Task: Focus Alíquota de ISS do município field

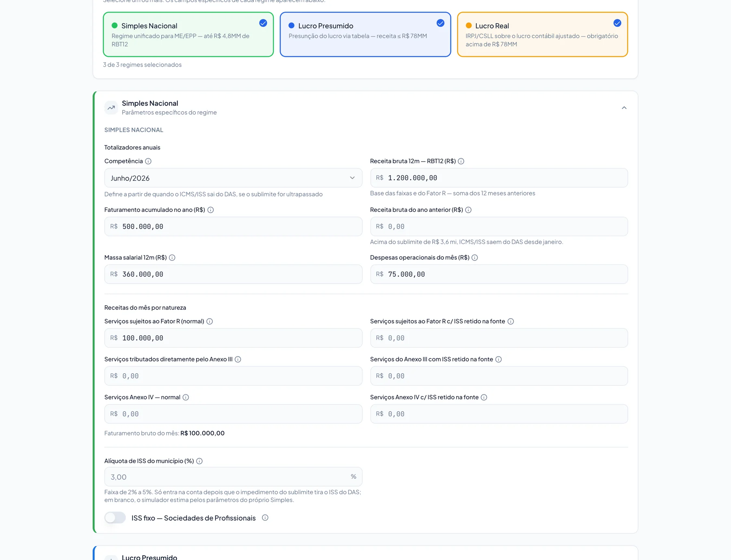Action: click(233, 477)
